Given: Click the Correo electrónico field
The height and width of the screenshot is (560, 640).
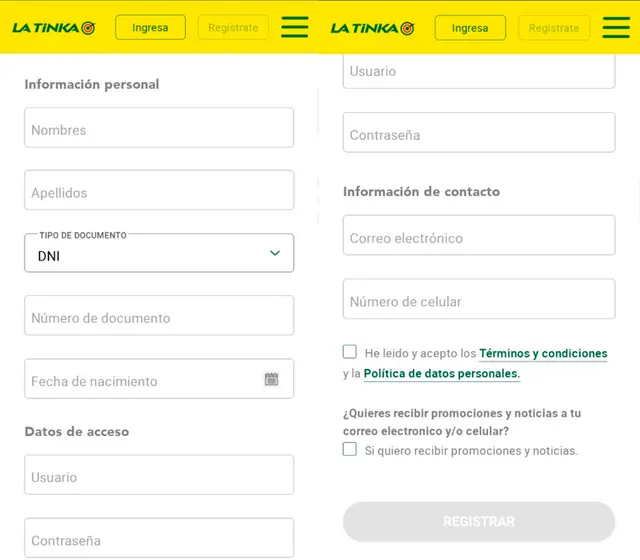Looking at the screenshot, I should 479,238.
